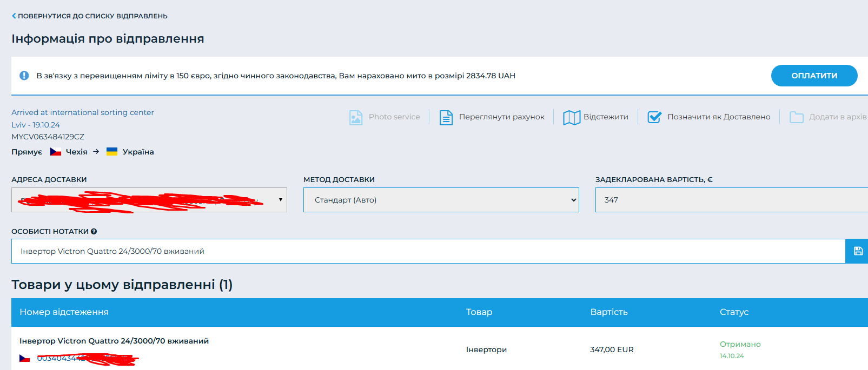Open Переглянути рахунок link
Screen dimensions: 868x370
(x=502, y=117)
